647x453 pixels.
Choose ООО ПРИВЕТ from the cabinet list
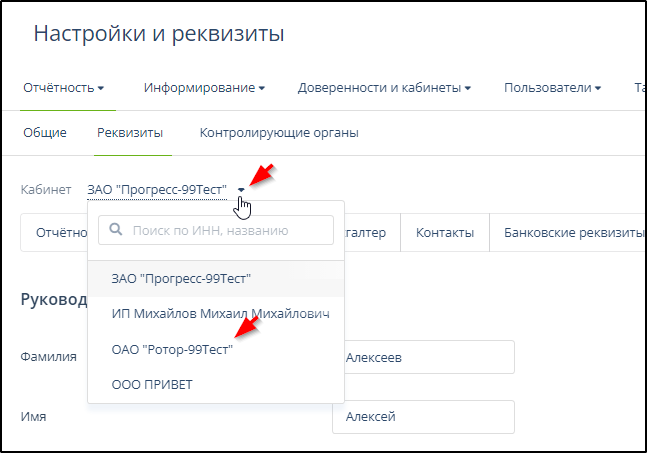point(152,384)
